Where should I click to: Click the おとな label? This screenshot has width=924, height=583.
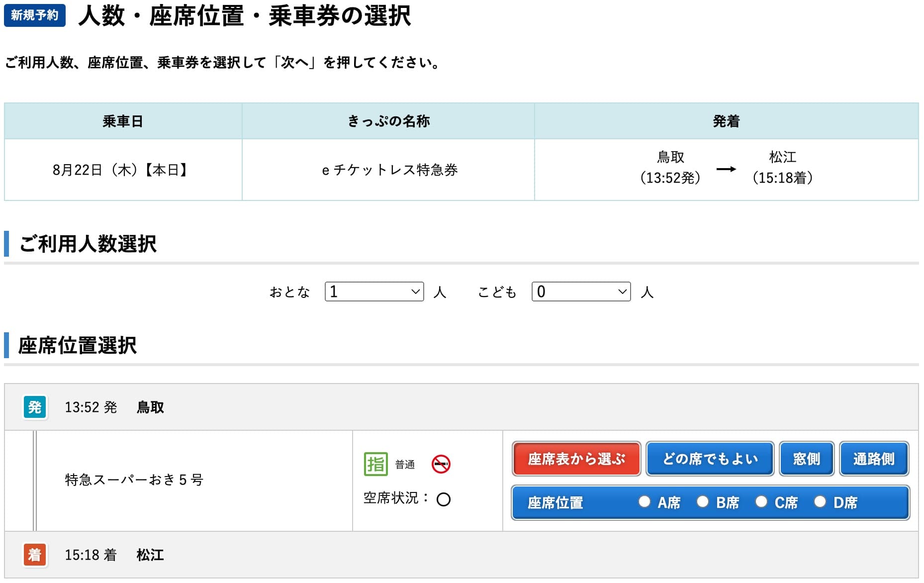click(x=290, y=292)
